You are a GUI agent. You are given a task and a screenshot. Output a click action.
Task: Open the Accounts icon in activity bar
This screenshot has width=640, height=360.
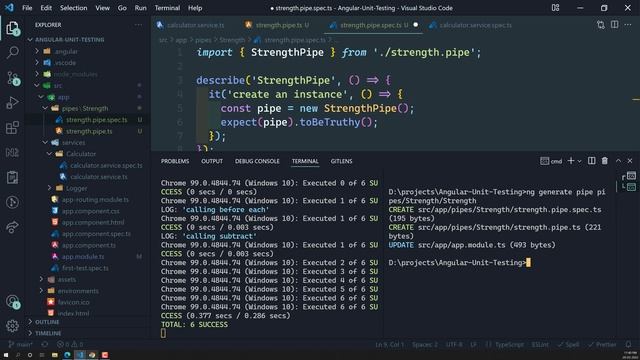point(12,302)
